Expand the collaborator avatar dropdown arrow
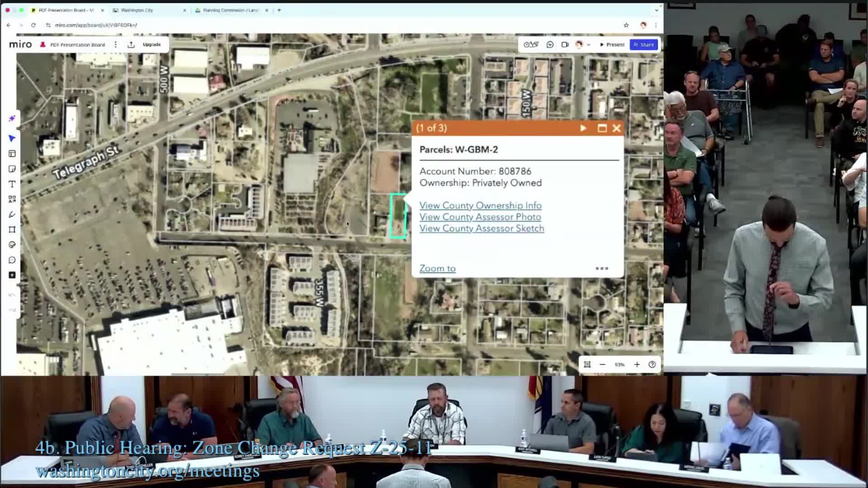Viewport: 868px width, 488px height. pos(589,45)
